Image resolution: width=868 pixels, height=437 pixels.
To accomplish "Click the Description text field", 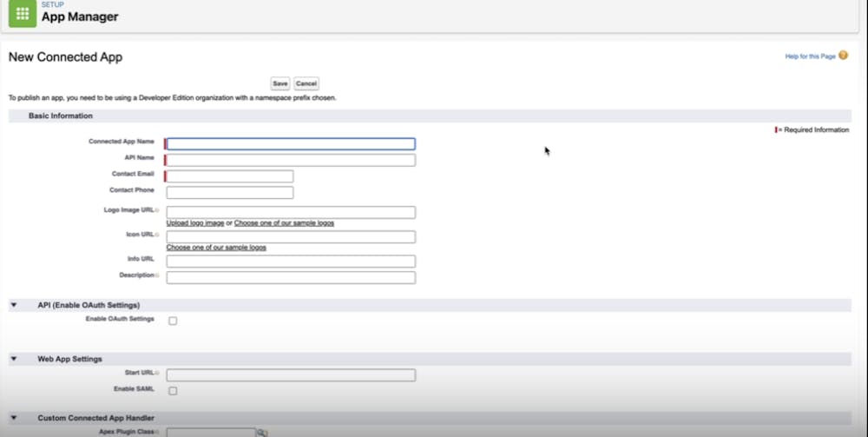I will tap(291, 277).
